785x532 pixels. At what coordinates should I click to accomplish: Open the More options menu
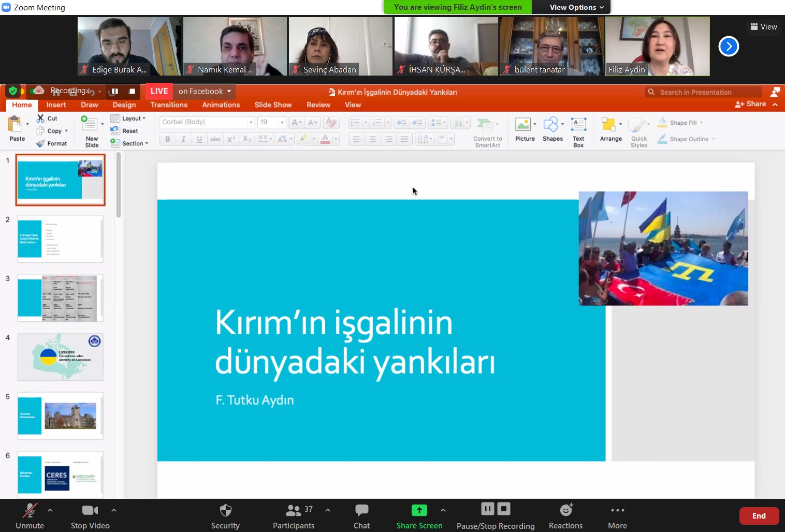tap(617, 516)
